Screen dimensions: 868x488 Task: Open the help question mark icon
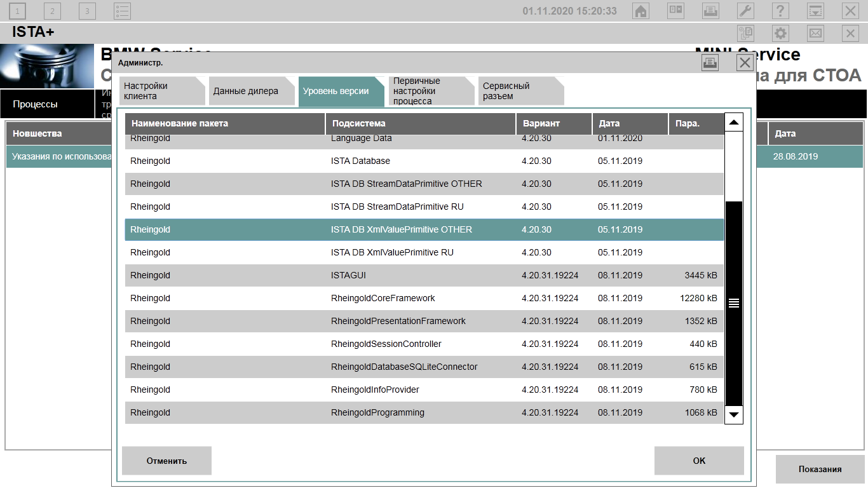780,11
